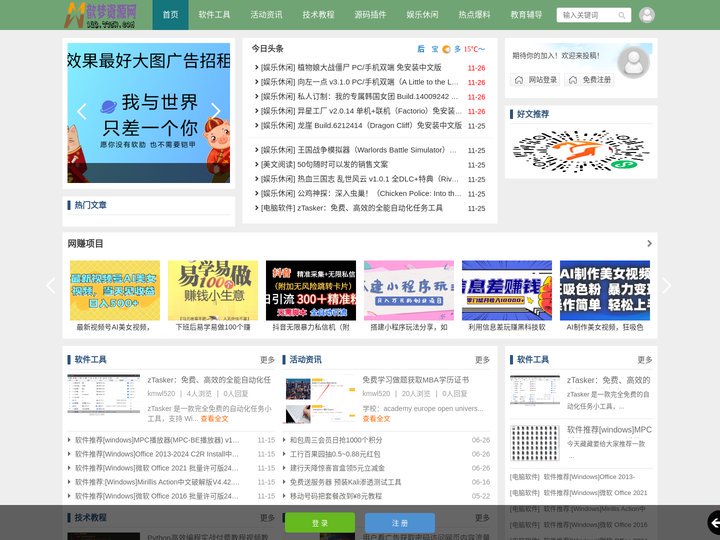This screenshot has width=720, height=540.
Task: Click the green 登录 button
Action: pos(320,523)
